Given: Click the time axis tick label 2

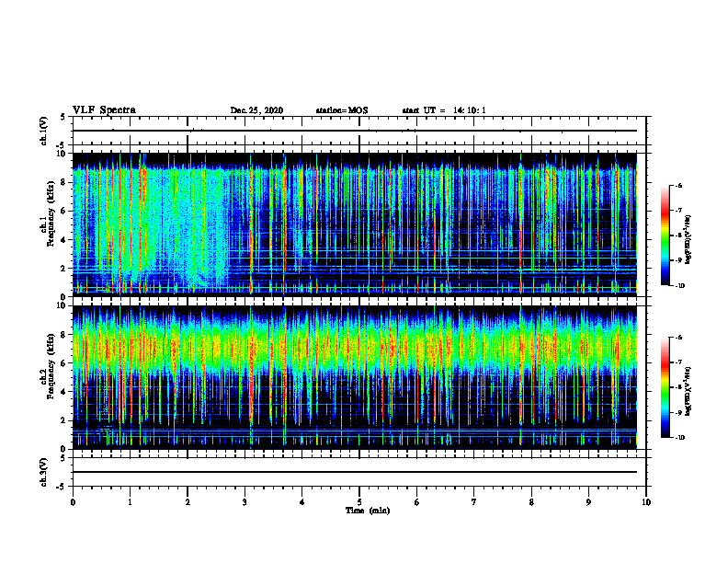Looking at the screenshot, I should [188, 502].
